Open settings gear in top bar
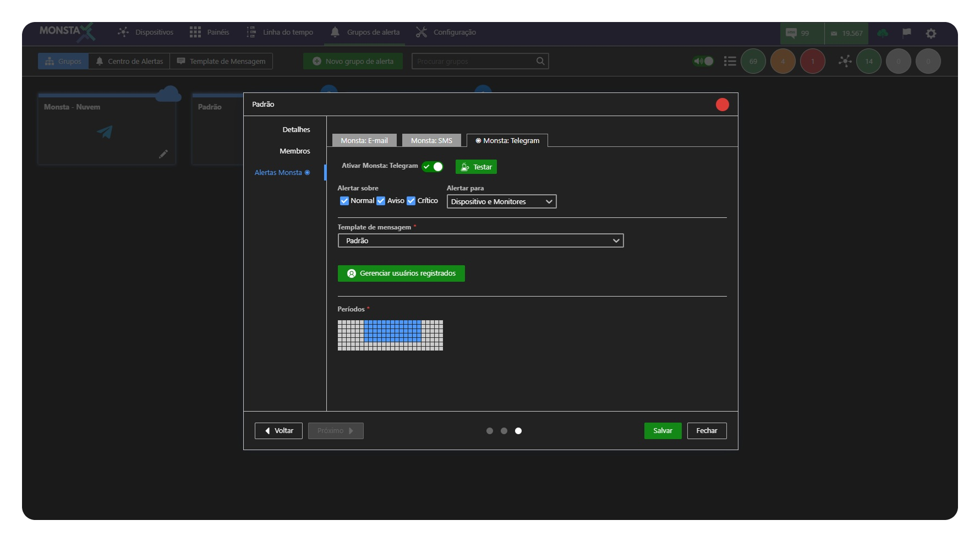 tap(931, 34)
